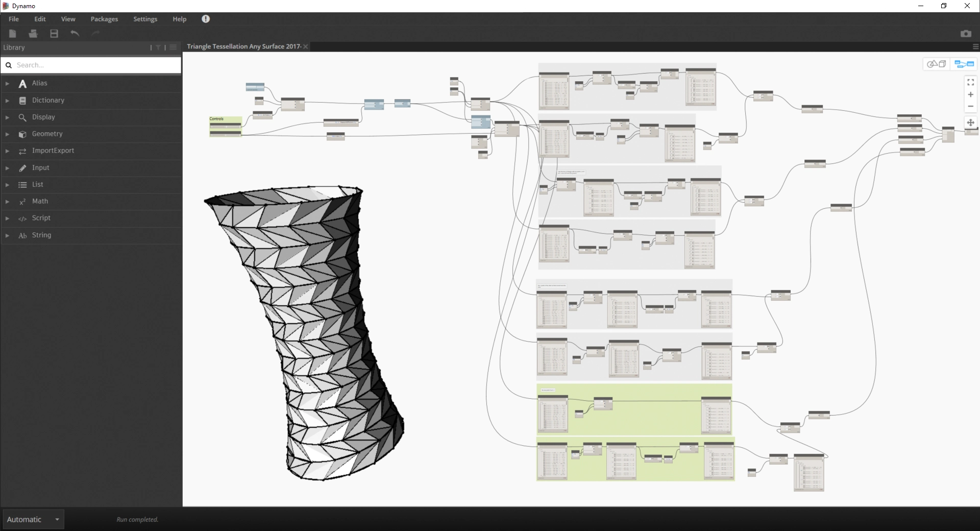Zoom in with the plus icon
This screenshot has height=531, width=980.
click(x=970, y=94)
